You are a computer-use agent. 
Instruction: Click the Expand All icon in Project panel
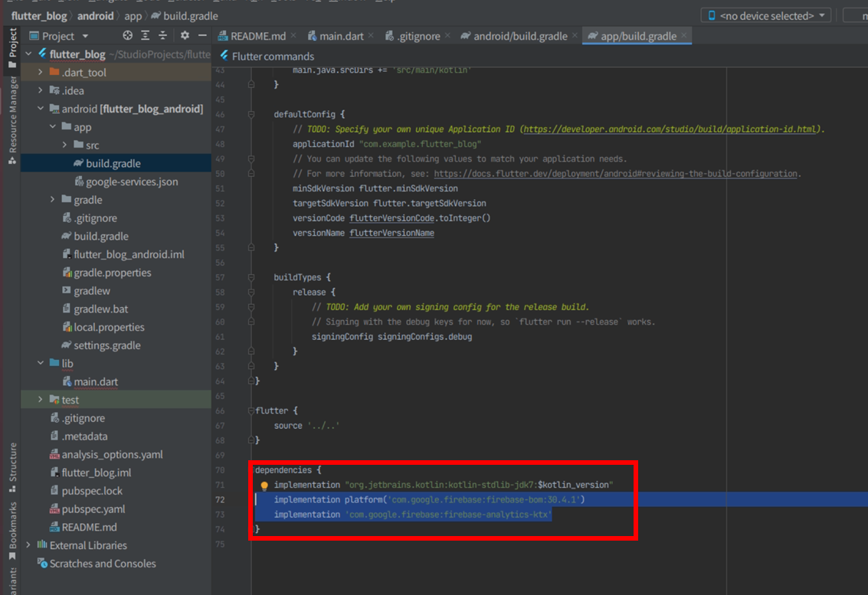click(145, 35)
